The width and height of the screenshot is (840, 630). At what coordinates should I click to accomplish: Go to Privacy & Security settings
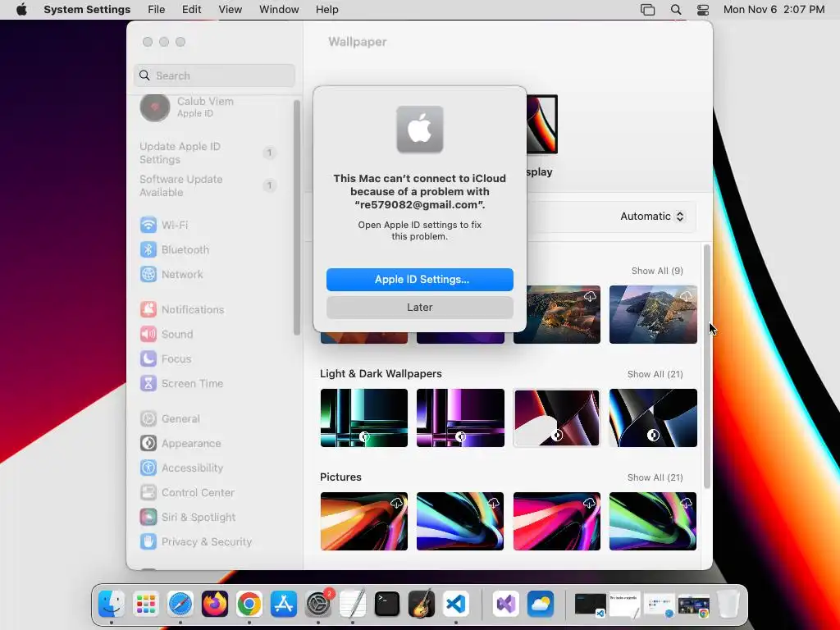click(x=195, y=542)
